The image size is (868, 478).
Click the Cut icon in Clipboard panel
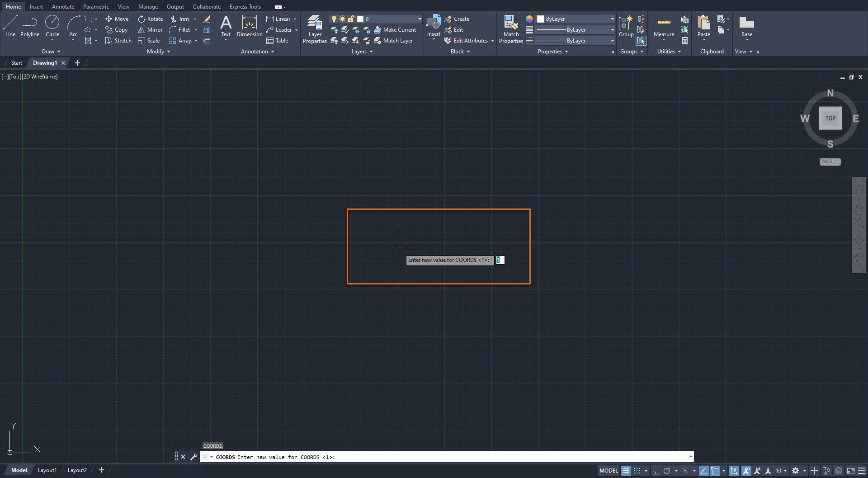[721, 19]
